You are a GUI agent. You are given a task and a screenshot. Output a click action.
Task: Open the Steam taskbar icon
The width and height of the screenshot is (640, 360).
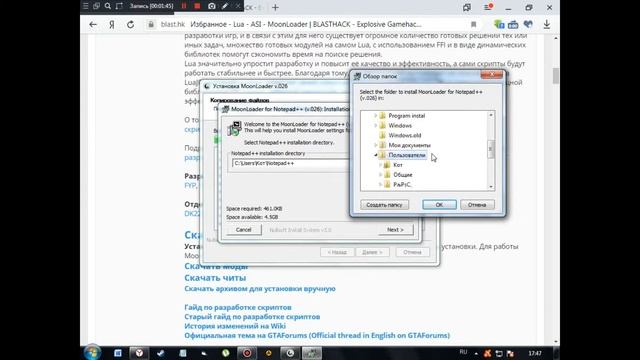point(161,353)
